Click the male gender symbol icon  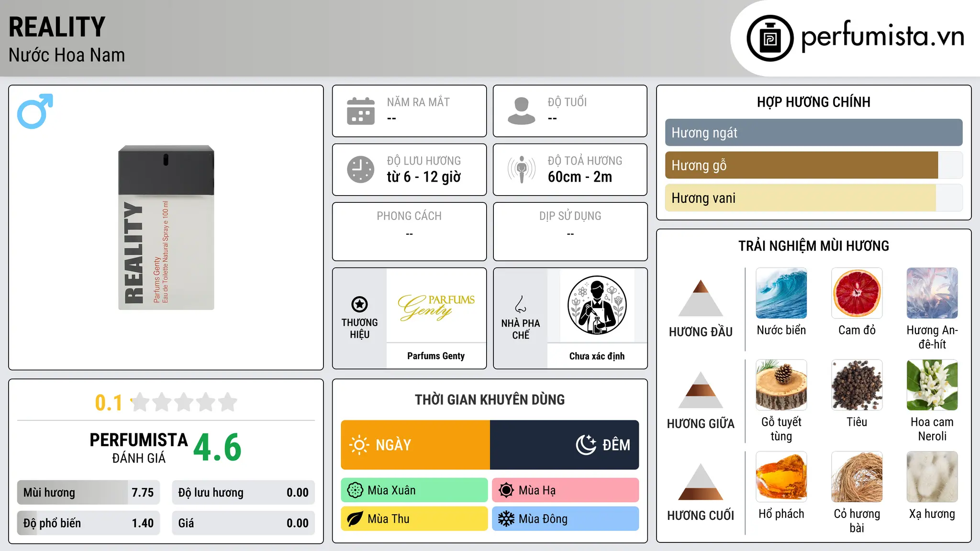point(35,111)
